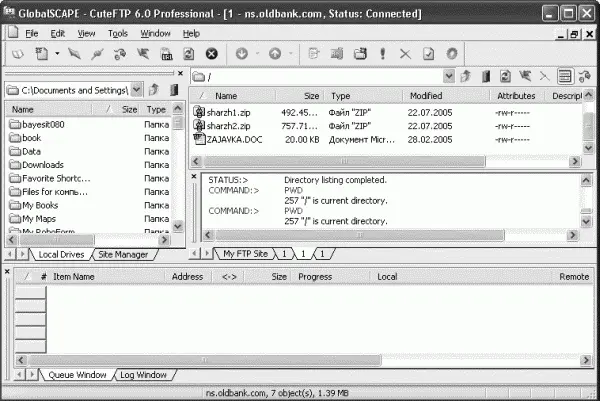Viewport: 600px width, 401px height.
Task: Click the up-folder icon in local pane
Action: [152, 89]
